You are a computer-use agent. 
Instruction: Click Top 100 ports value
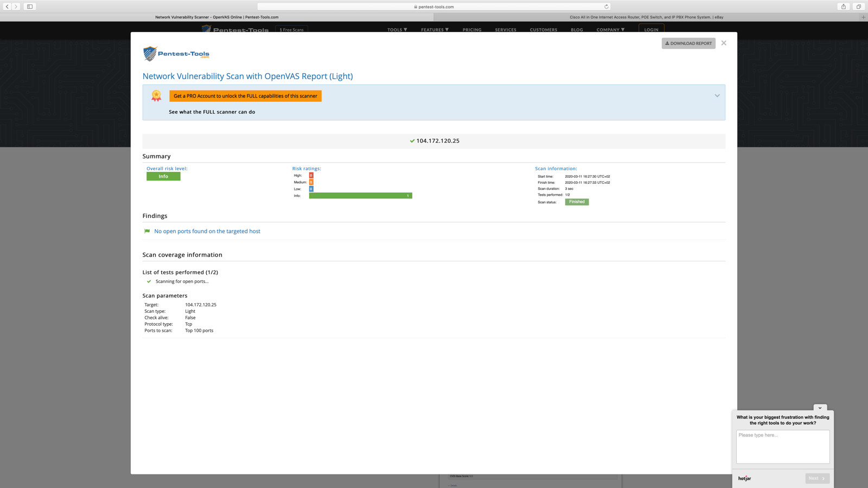coord(199,330)
